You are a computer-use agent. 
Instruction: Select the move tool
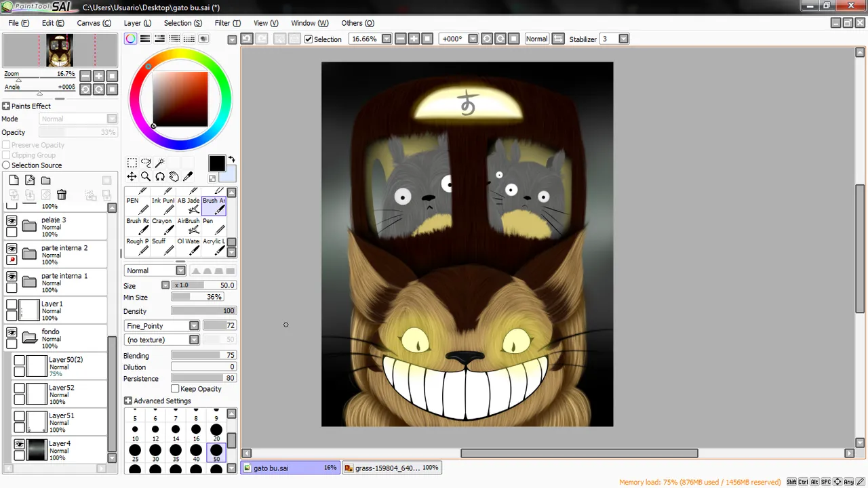132,176
